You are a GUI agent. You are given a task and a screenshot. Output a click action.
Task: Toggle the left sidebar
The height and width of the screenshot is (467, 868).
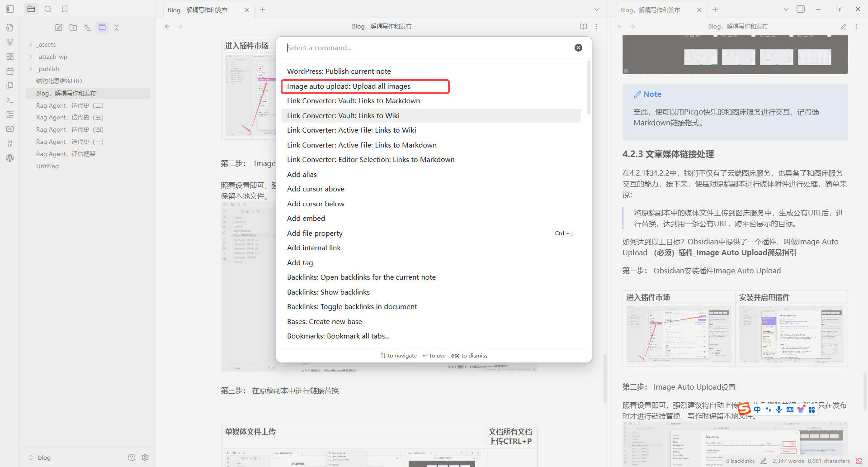[10, 9]
